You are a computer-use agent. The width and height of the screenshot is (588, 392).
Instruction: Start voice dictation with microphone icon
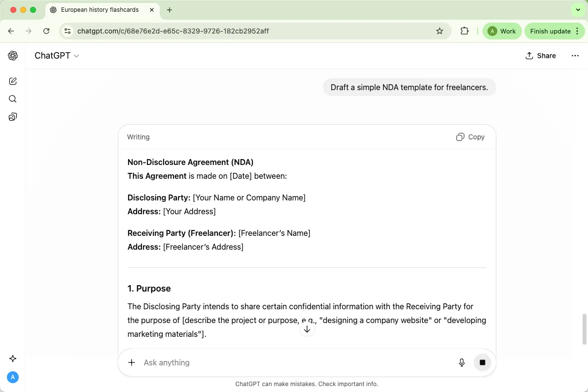click(x=461, y=362)
